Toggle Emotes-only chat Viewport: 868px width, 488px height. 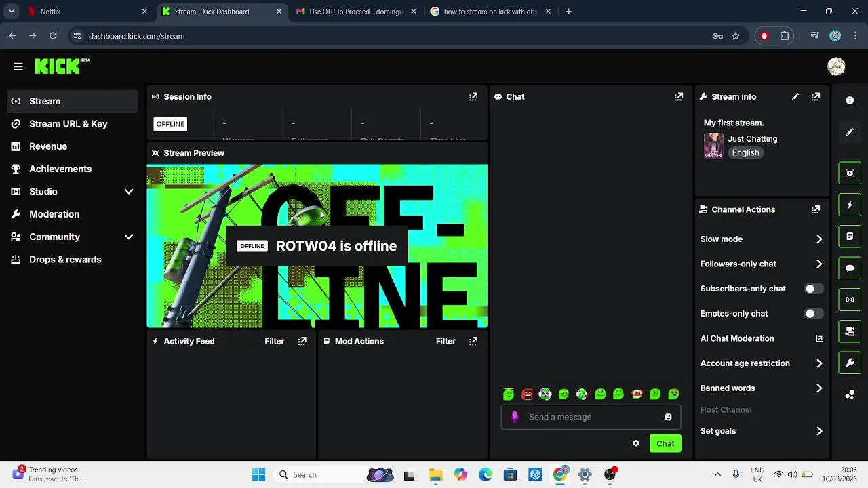(813, 314)
